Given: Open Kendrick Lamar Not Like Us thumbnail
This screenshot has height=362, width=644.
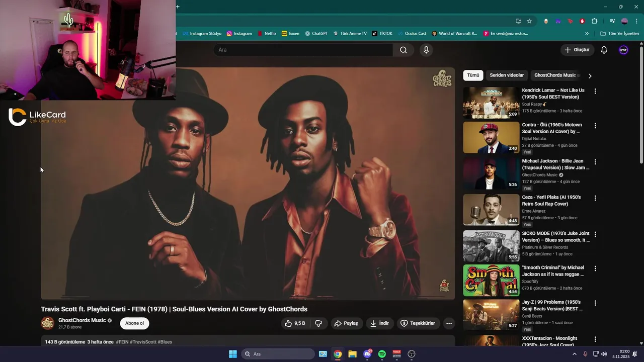Looking at the screenshot, I should coord(491,103).
